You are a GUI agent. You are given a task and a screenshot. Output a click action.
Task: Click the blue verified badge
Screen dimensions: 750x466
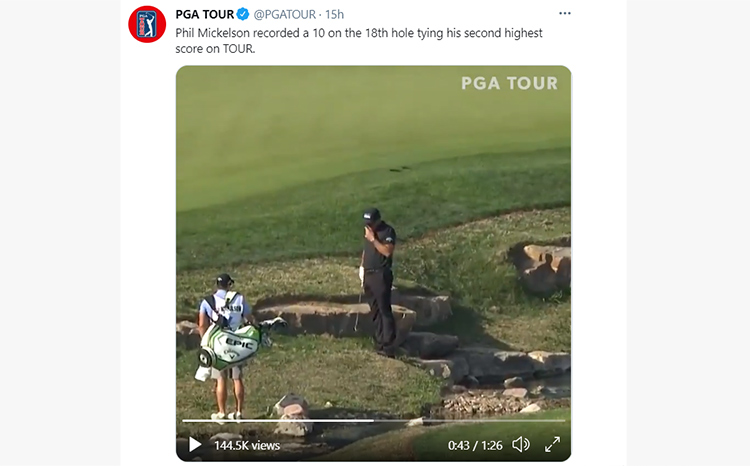click(x=243, y=14)
